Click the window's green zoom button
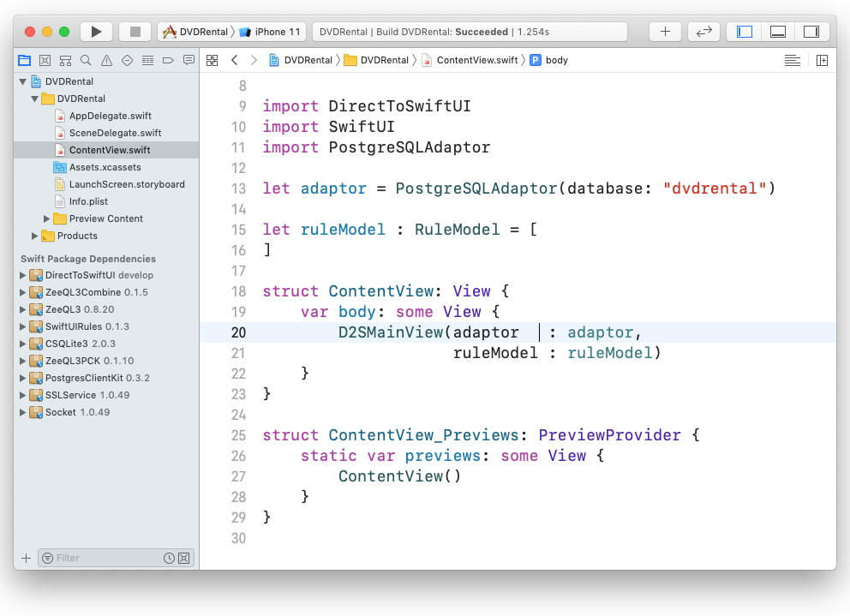 point(64,32)
